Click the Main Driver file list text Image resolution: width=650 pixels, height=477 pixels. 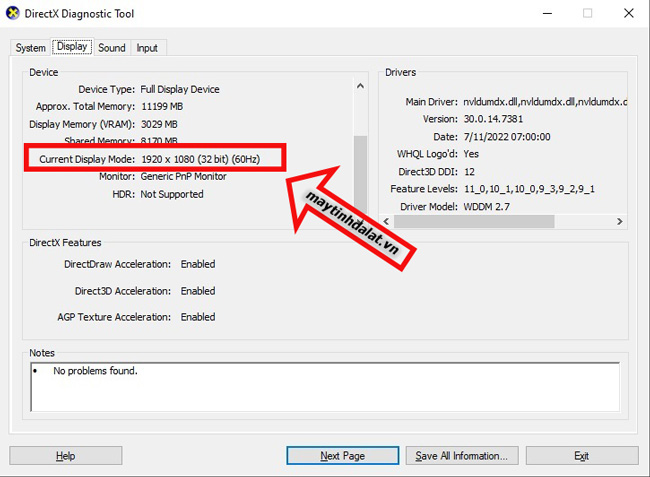tap(543, 101)
